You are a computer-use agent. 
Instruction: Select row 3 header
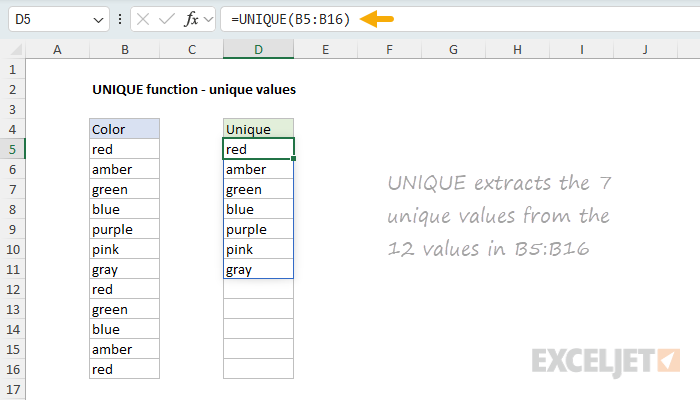12,109
